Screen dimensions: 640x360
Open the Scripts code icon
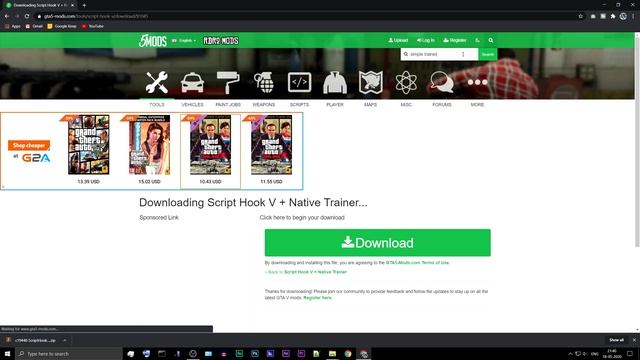(x=299, y=82)
